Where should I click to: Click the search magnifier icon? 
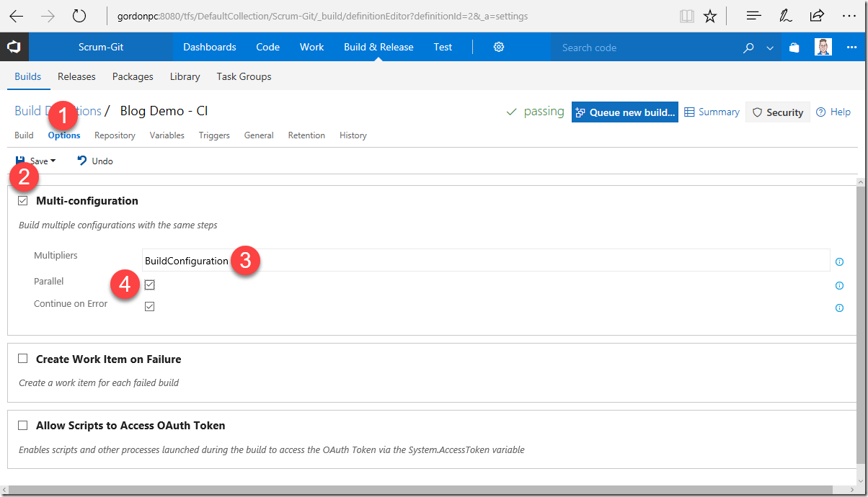coord(749,48)
